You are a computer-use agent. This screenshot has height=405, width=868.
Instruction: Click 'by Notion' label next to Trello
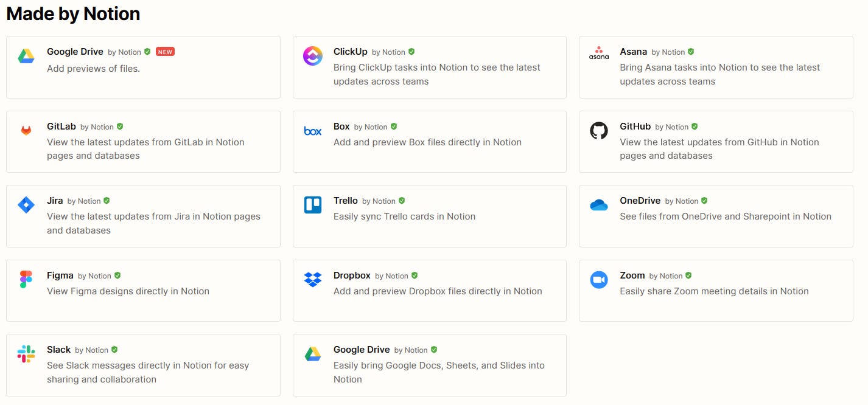379,201
